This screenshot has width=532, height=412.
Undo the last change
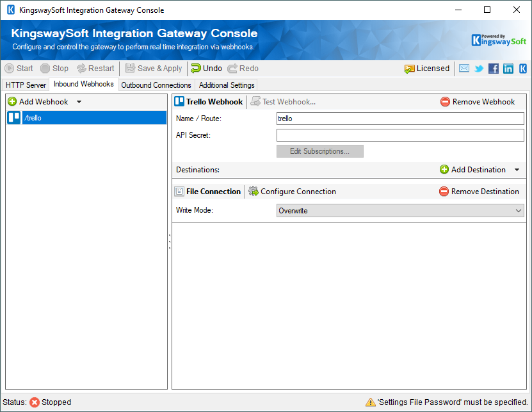(x=206, y=69)
